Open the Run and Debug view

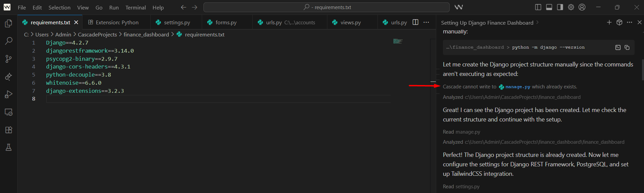point(8,94)
